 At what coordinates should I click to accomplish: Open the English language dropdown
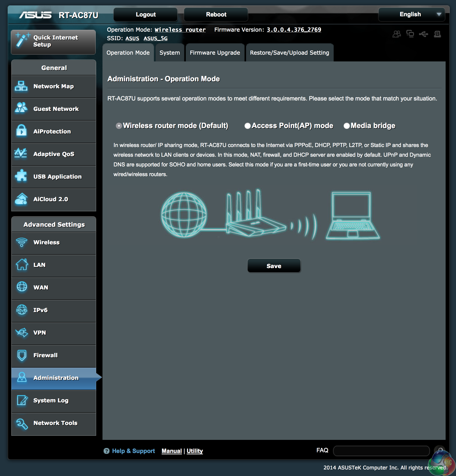[x=412, y=14]
